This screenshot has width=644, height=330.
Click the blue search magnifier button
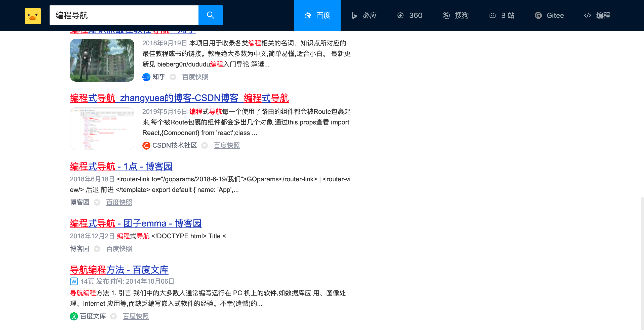pos(210,15)
